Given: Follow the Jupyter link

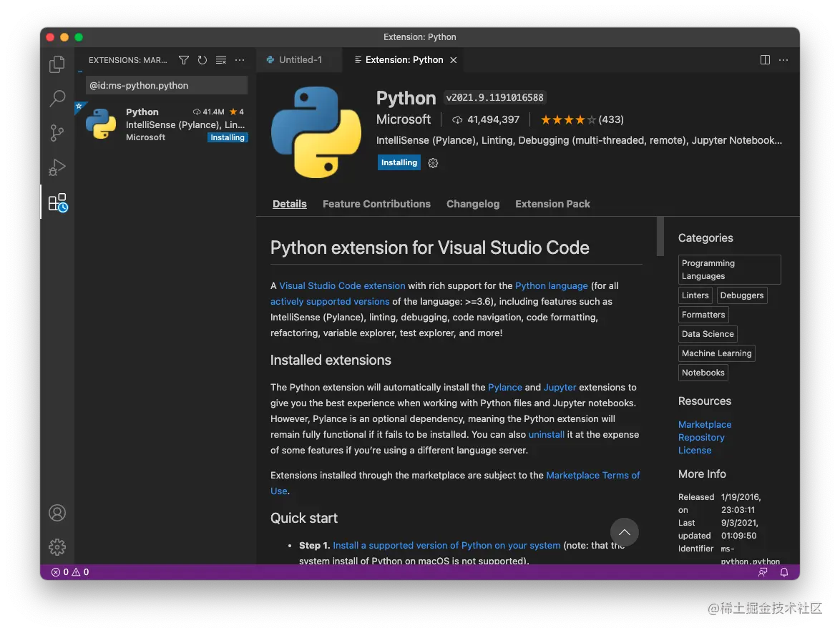Looking at the screenshot, I should (x=560, y=387).
